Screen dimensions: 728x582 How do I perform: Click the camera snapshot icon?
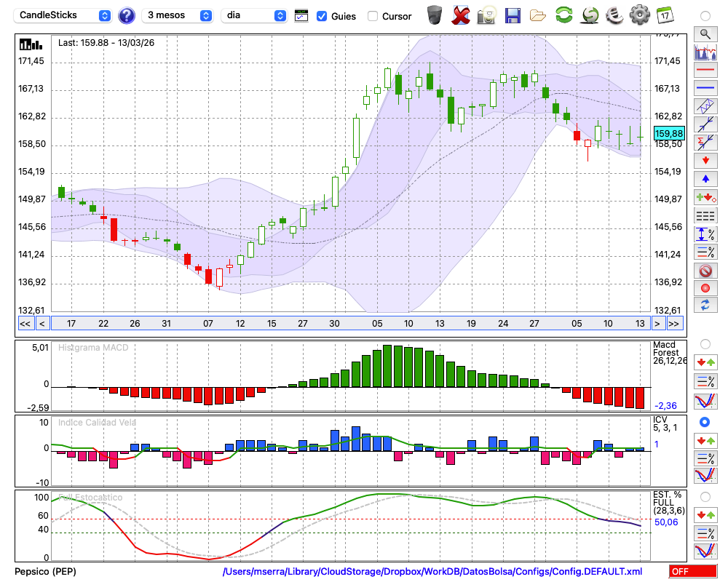tap(486, 15)
